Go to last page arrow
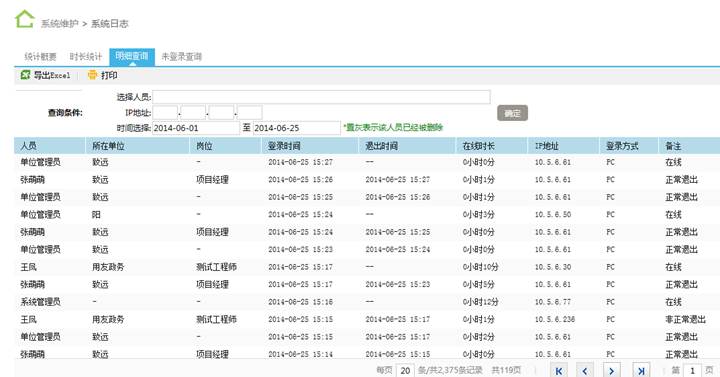 641,371
